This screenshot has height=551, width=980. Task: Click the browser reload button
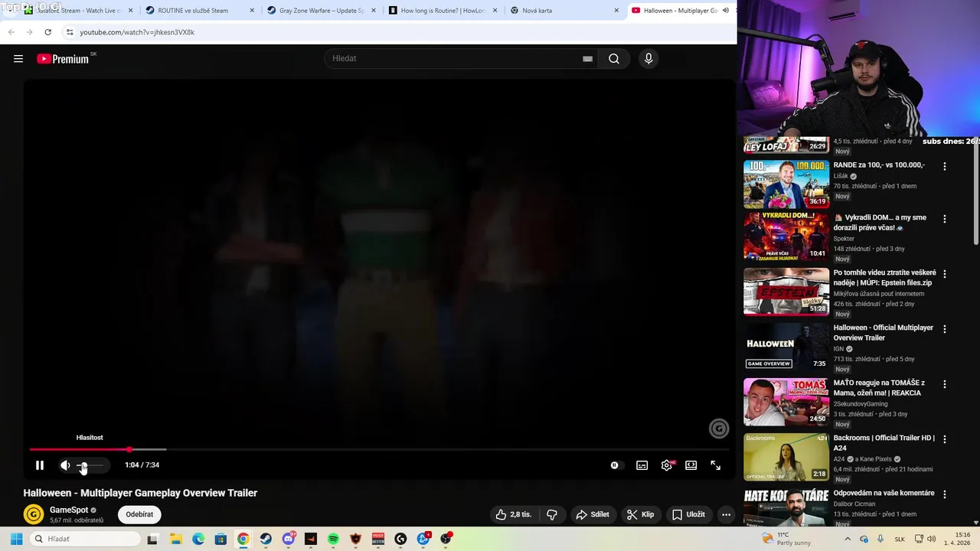click(47, 32)
